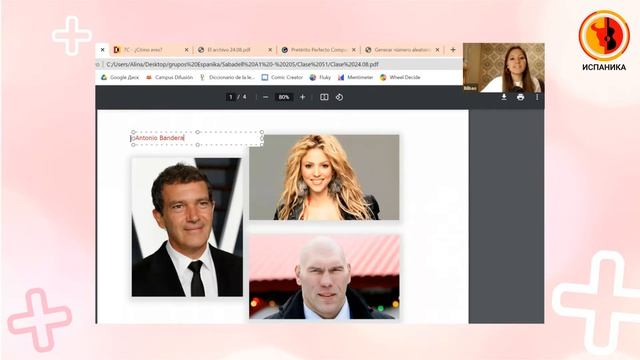Switch to the 'El archivo 24.08.pdf' tab

[233, 50]
